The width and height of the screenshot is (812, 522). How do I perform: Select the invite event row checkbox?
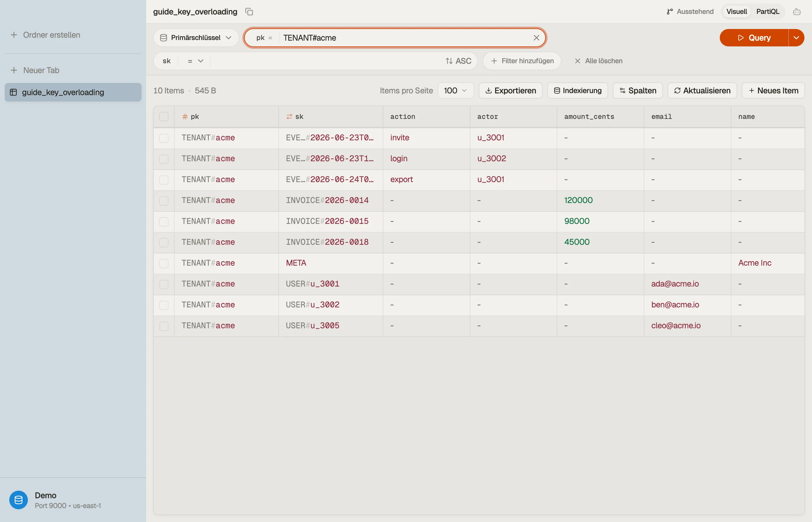[x=164, y=138]
